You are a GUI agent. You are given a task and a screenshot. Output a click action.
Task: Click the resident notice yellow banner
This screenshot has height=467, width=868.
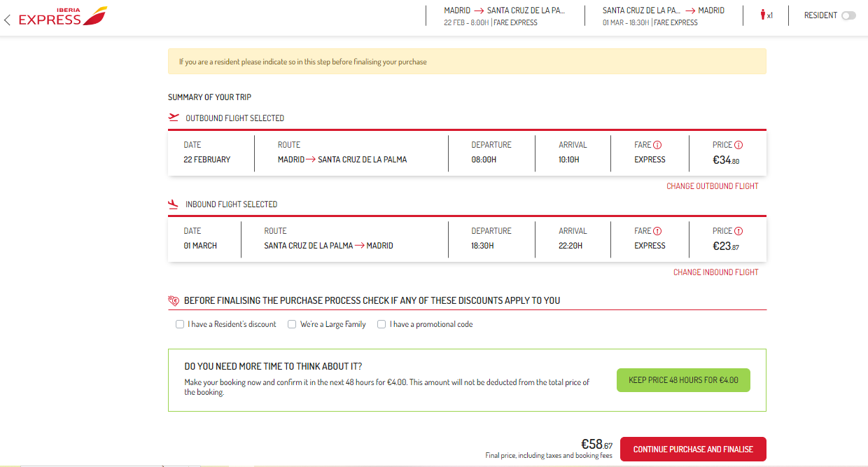coord(467,62)
